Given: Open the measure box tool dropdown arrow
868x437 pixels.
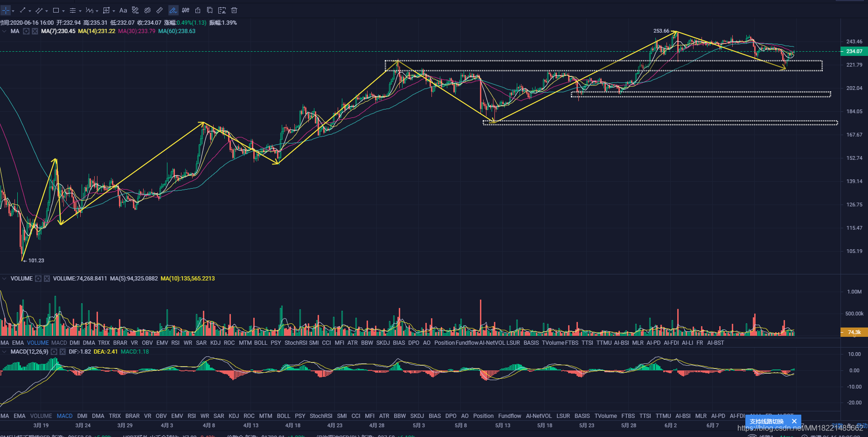Looking at the screenshot, I should pyautogui.click(x=114, y=11).
